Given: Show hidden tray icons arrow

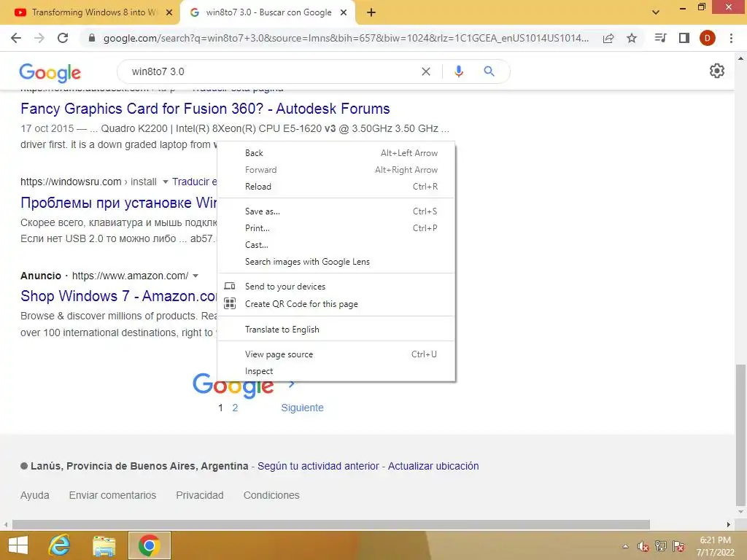Looking at the screenshot, I should 625,546.
